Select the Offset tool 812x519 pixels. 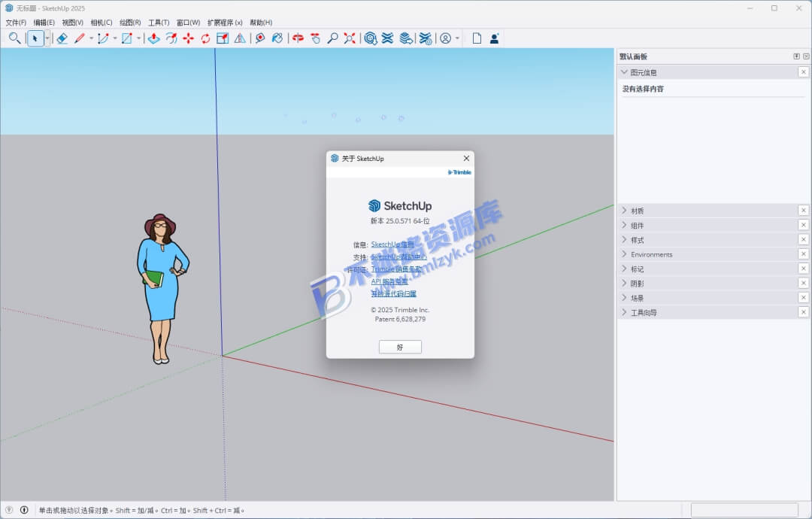pos(171,38)
